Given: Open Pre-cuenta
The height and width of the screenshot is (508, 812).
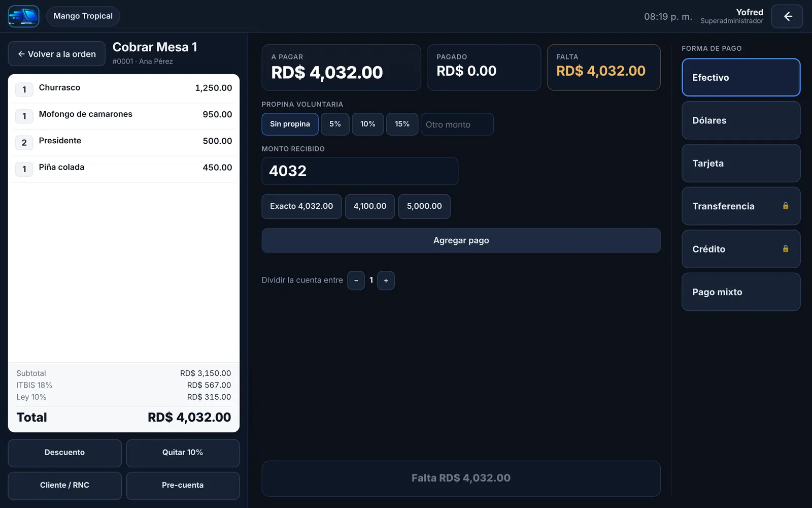Looking at the screenshot, I should click(x=183, y=486).
